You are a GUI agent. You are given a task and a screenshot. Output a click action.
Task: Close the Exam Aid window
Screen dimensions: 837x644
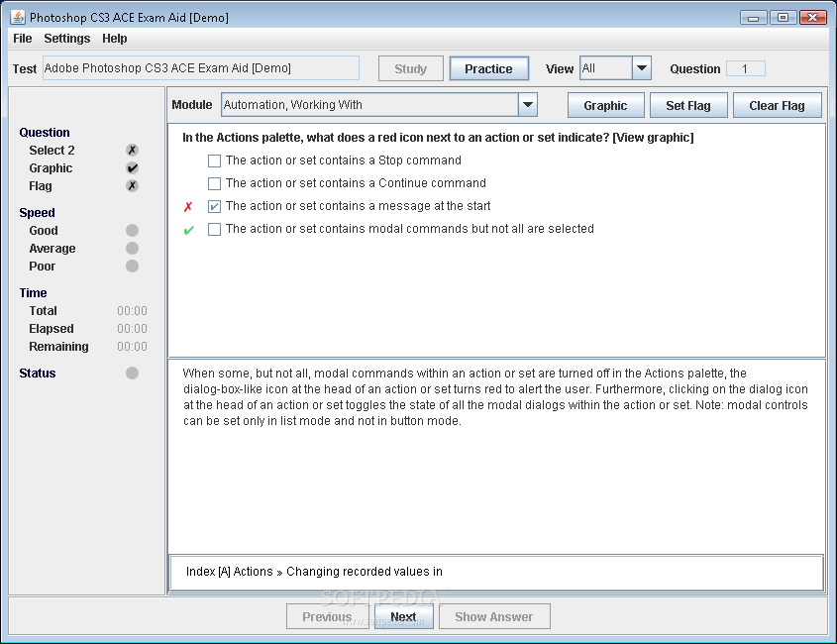click(x=813, y=18)
